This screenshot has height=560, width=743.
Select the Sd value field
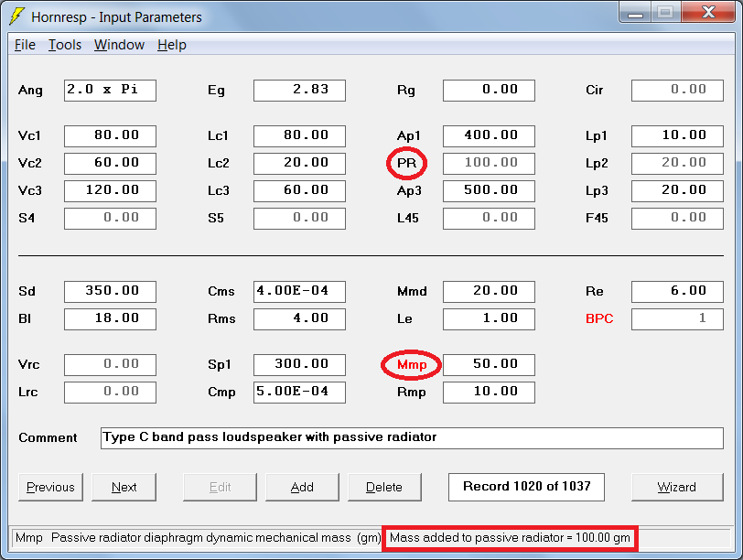pos(110,292)
